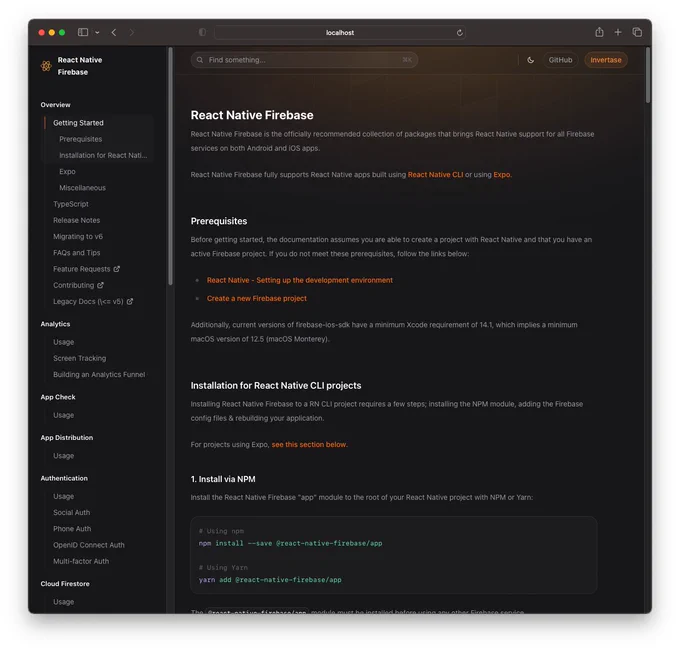
Task: Open the Migrating to v6 page
Action: pos(78,236)
